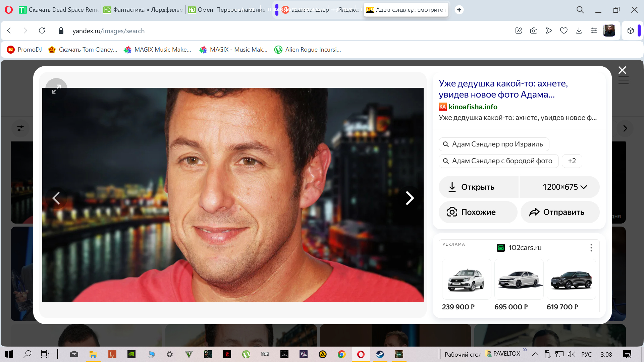Expand image to fullscreen view

(x=56, y=89)
